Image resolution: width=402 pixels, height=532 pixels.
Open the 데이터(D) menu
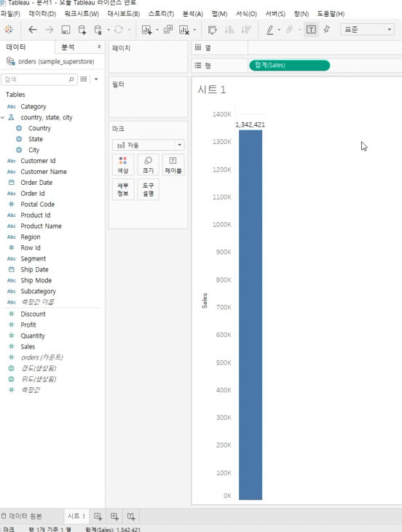[42, 14]
